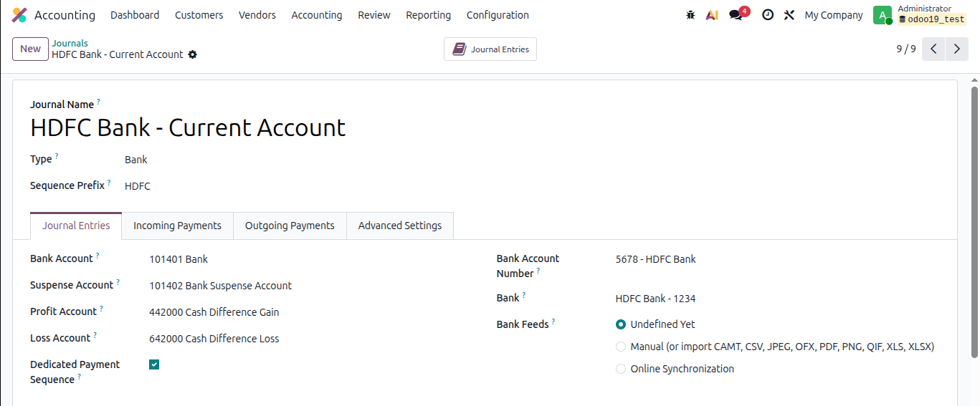Viewport: 980px width, 406px height.
Task: Select the Undefined Yet bank feed option
Action: click(x=621, y=324)
